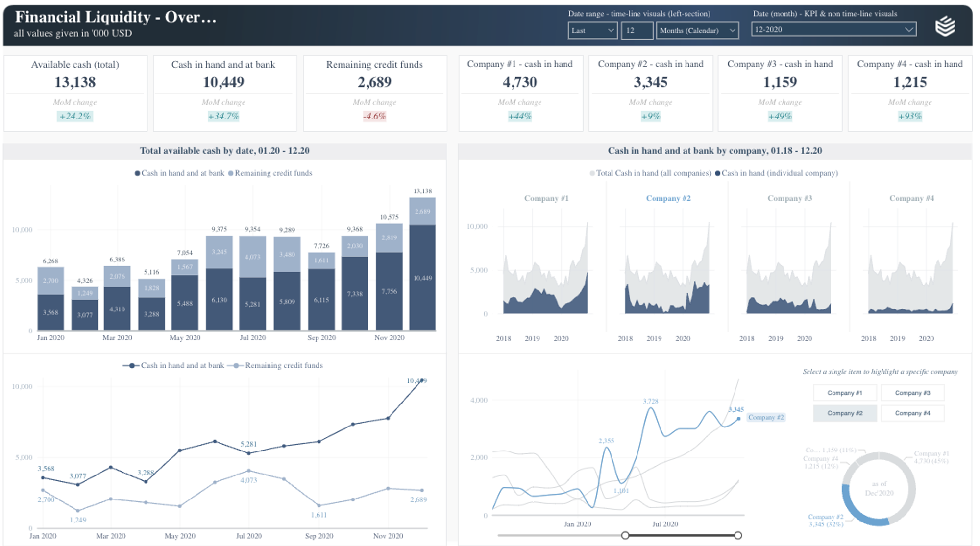This screenshot has height=546, width=980.
Task: Expand the "Months (Calendar)" dropdown
Action: click(x=698, y=30)
